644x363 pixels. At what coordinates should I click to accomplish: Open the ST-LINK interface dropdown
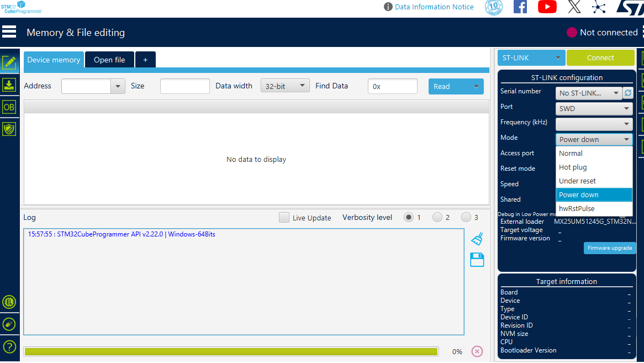531,58
